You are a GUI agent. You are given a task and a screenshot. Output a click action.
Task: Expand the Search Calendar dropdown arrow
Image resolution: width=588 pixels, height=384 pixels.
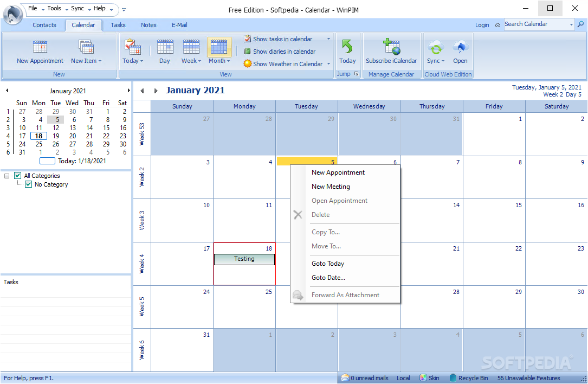pos(571,24)
